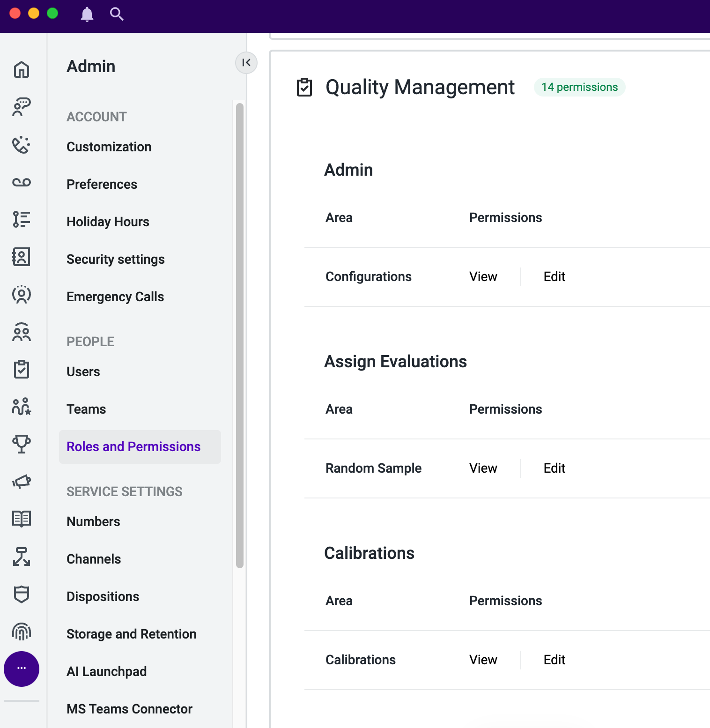
Task: Open the Users page
Action: (x=83, y=371)
